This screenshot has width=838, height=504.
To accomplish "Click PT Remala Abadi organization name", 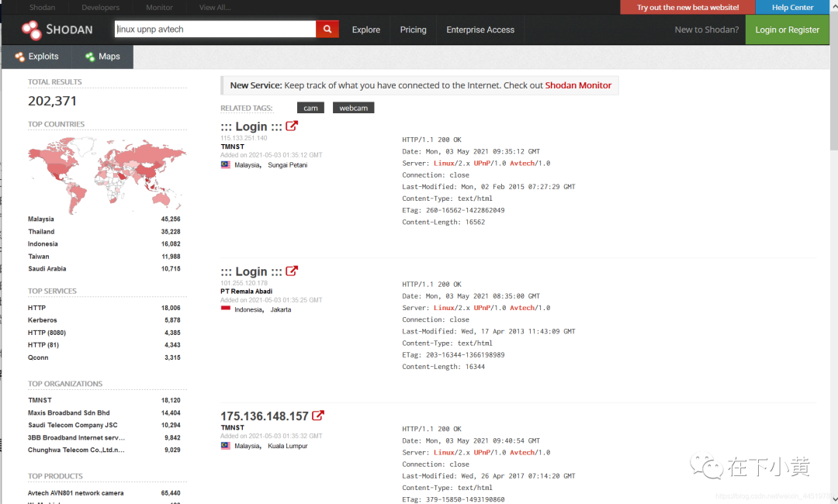I will (247, 292).
